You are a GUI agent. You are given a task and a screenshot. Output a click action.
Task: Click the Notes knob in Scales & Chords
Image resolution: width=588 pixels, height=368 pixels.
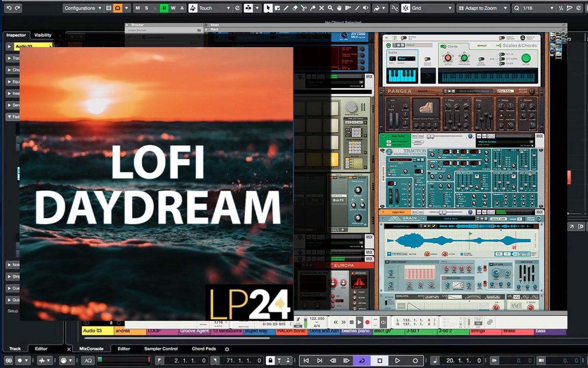click(x=448, y=57)
